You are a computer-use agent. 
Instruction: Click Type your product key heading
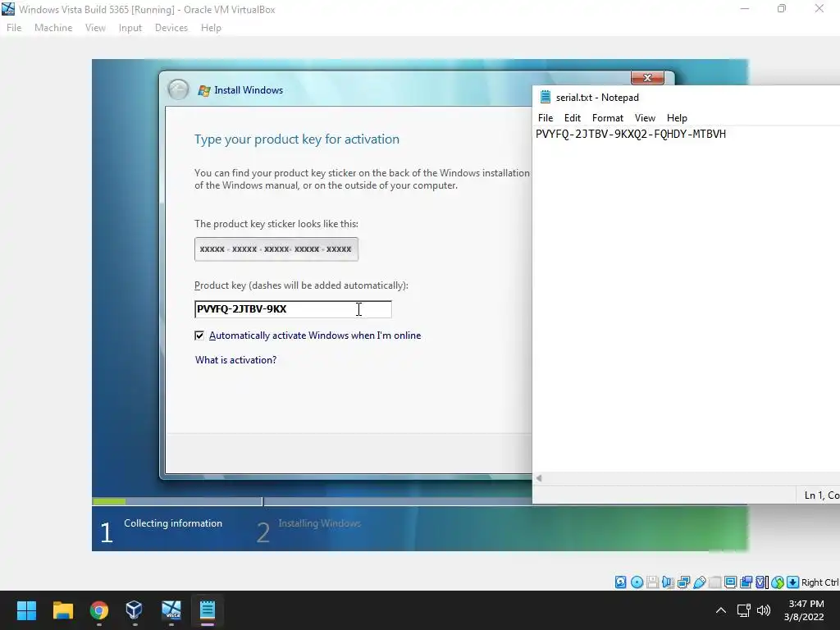click(x=297, y=139)
